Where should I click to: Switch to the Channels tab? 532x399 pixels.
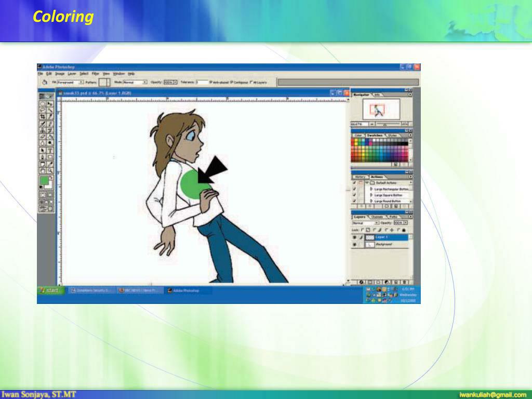tap(377, 217)
